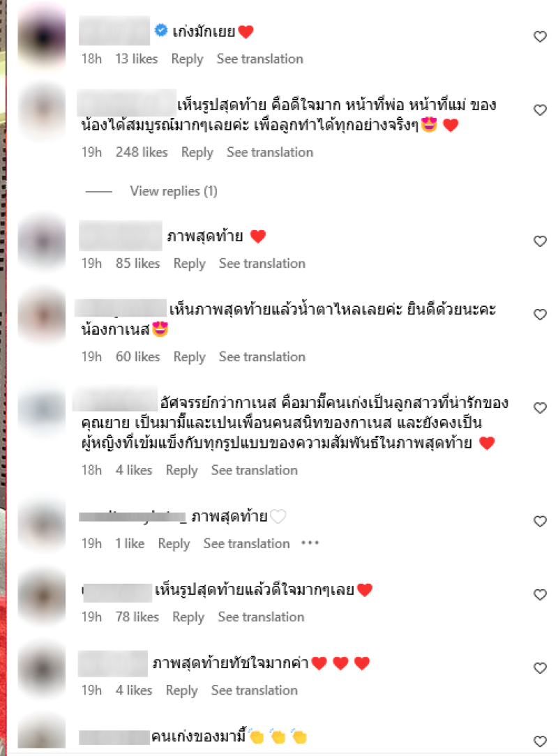Viewport: 558px width, 756px height.
Task: Open more options dots on 1 like comment
Action: pyautogui.click(x=310, y=543)
